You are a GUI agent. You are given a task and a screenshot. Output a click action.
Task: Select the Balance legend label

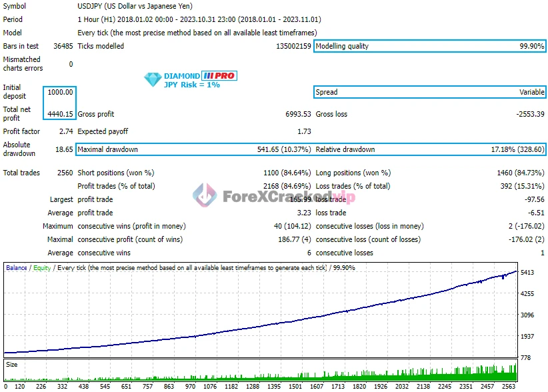click(16, 268)
